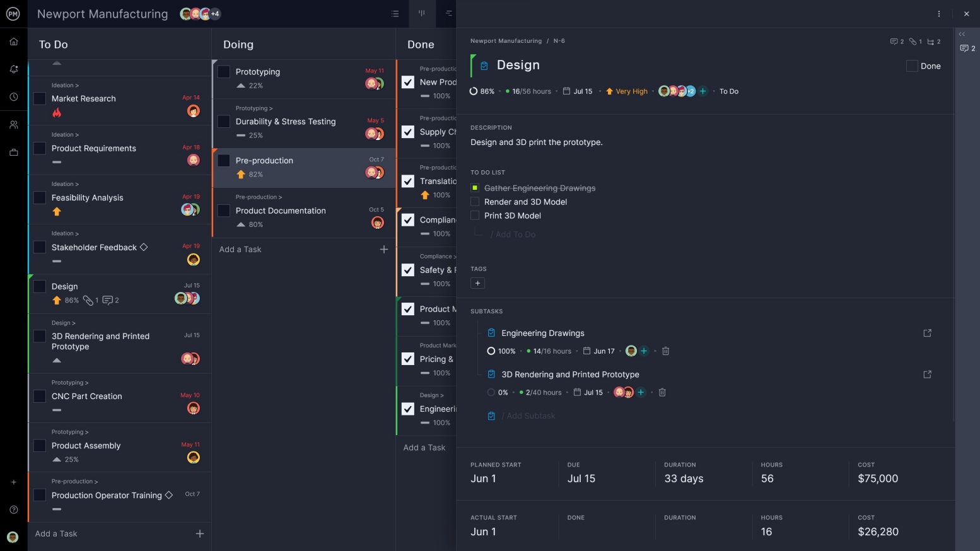
Task: Change the Very High priority setting
Action: (626, 91)
